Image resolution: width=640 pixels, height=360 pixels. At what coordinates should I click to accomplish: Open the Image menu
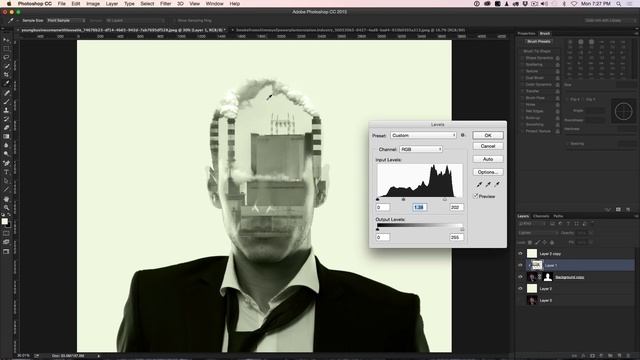93,4
